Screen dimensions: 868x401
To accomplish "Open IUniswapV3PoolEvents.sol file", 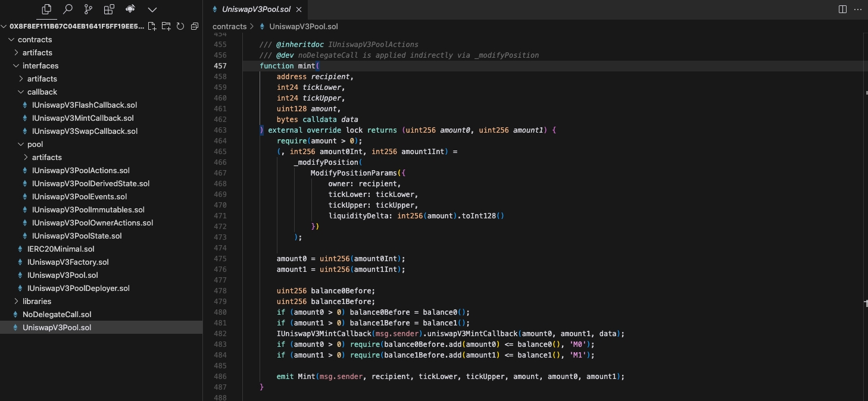I will 79,196.
